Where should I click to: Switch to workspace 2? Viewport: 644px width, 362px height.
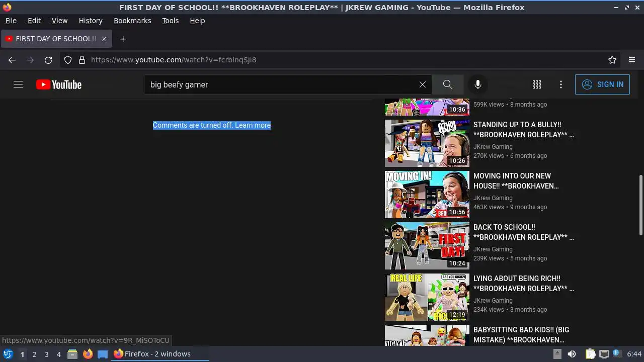tap(34, 354)
